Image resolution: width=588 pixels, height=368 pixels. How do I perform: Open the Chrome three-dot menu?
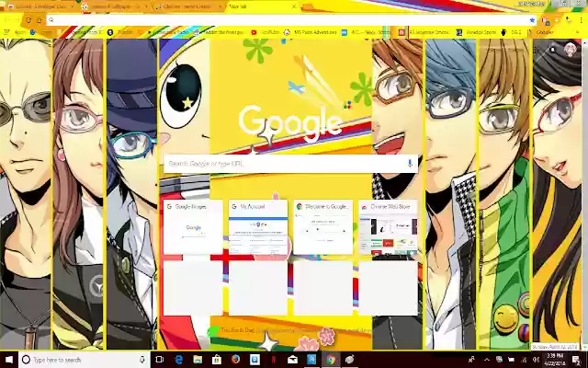pos(581,20)
